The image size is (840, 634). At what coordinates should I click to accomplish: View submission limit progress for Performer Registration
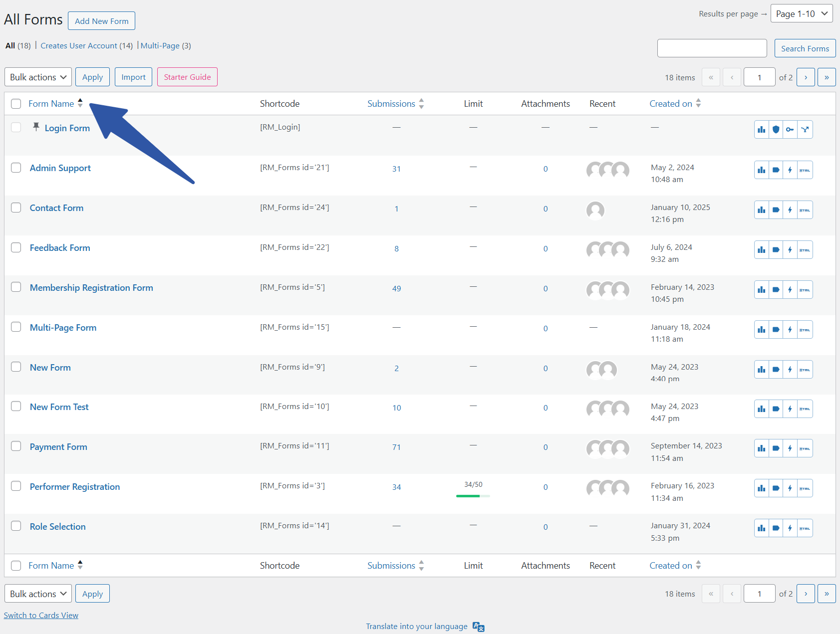coord(472,489)
